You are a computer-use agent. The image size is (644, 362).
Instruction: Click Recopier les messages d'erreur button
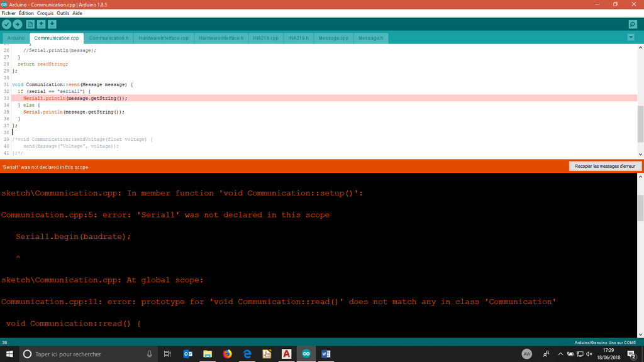pyautogui.click(x=605, y=166)
